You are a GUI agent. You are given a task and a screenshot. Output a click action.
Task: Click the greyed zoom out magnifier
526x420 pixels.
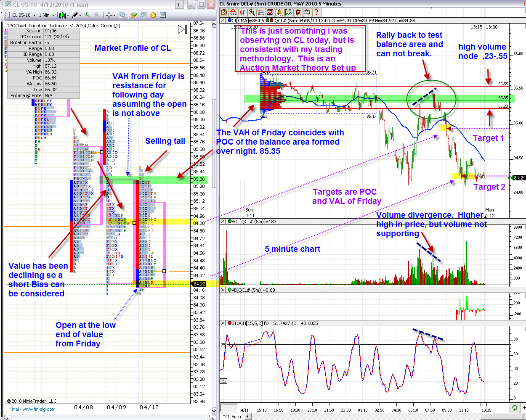97,15
